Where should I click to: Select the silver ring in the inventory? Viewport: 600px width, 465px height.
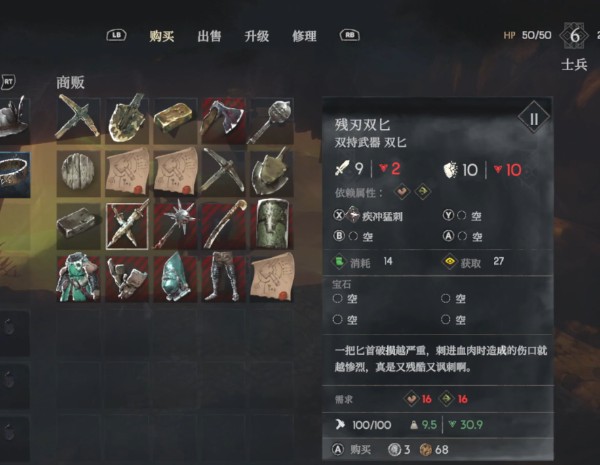pos(15,175)
